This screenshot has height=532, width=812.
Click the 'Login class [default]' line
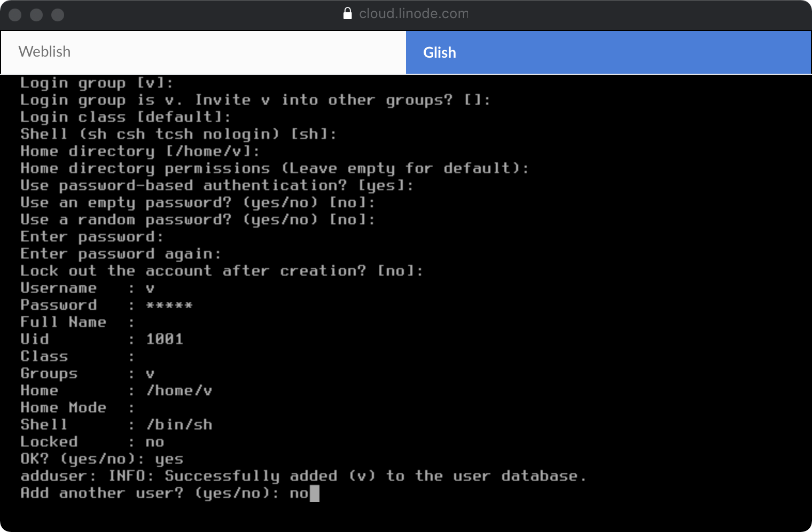pyautogui.click(x=125, y=117)
